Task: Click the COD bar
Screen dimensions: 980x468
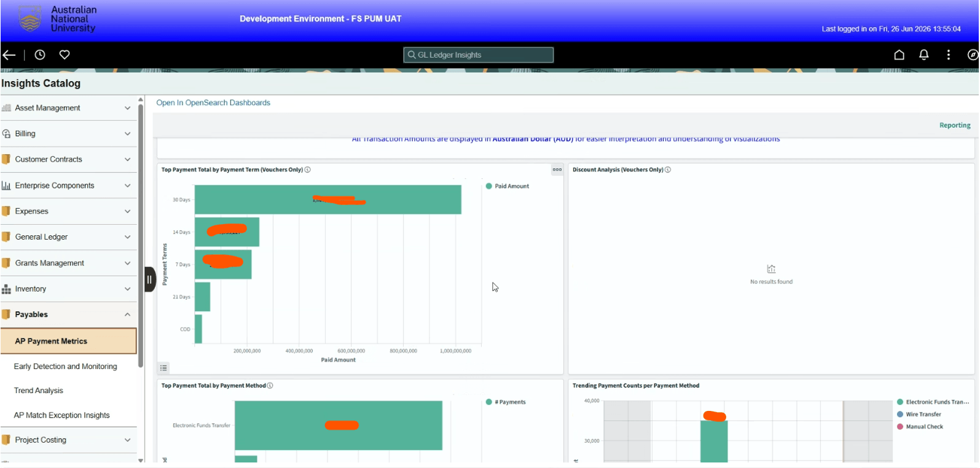Action: [x=198, y=329]
